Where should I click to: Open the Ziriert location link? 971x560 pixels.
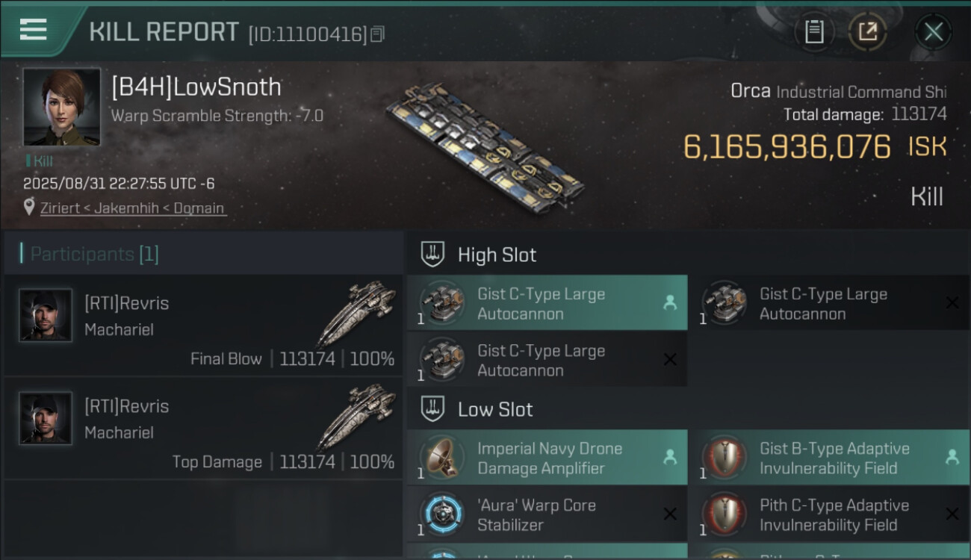[132, 208]
